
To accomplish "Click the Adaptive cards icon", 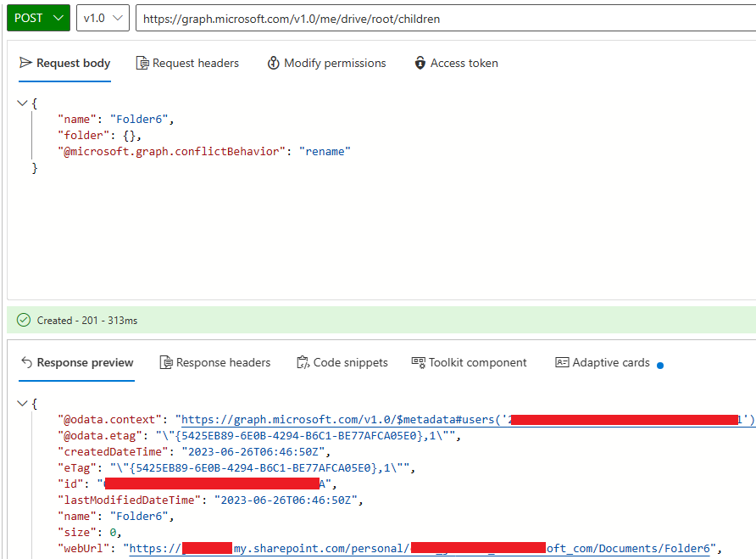I will coord(562,362).
